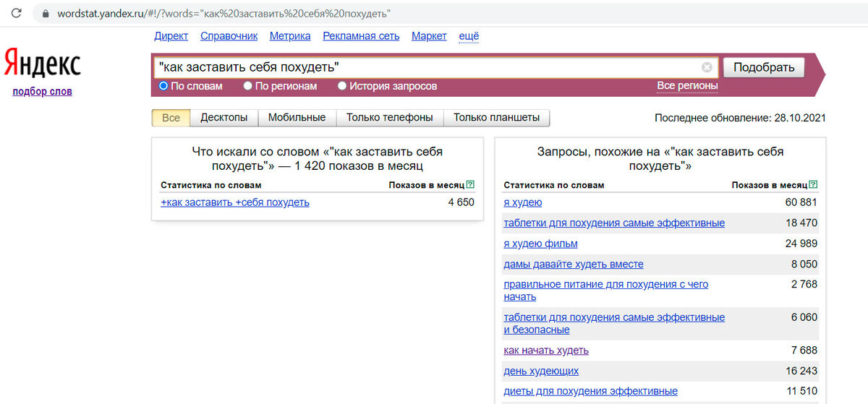The height and width of the screenshot is (404, 868).
Task: Click the value '7 688' impressions
Action: [x=804, y=351]
